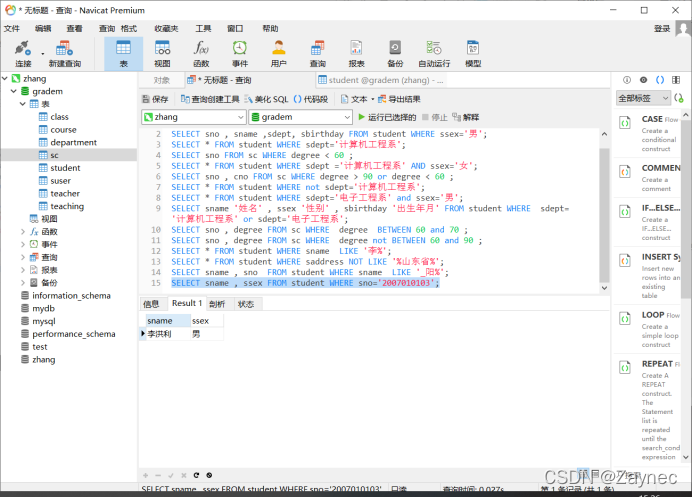Select the LOOP snippet icon

click(625, 318)
